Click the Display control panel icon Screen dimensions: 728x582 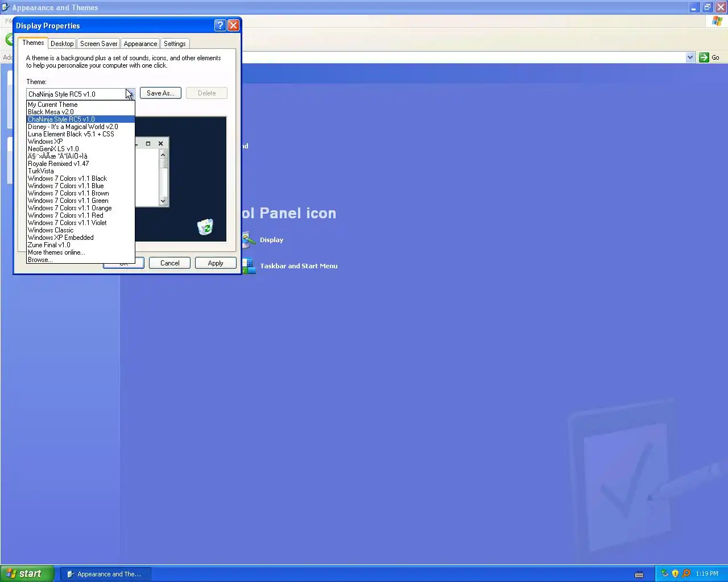point(248,240)
